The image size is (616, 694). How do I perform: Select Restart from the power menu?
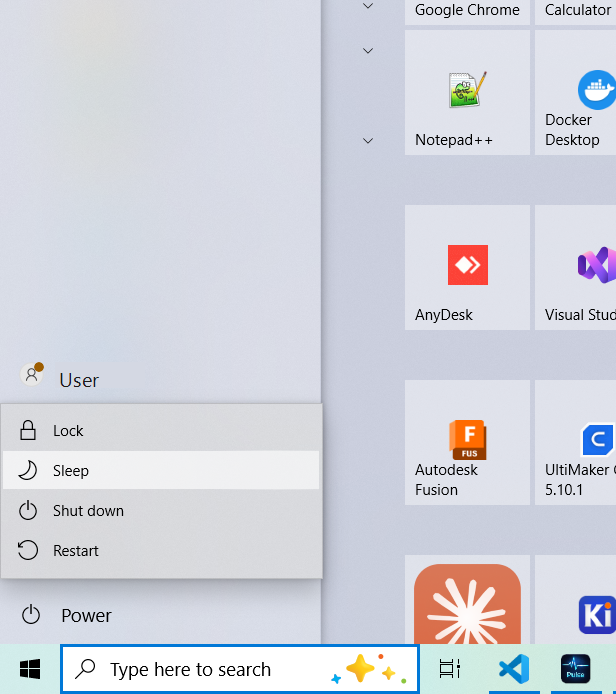162,551
